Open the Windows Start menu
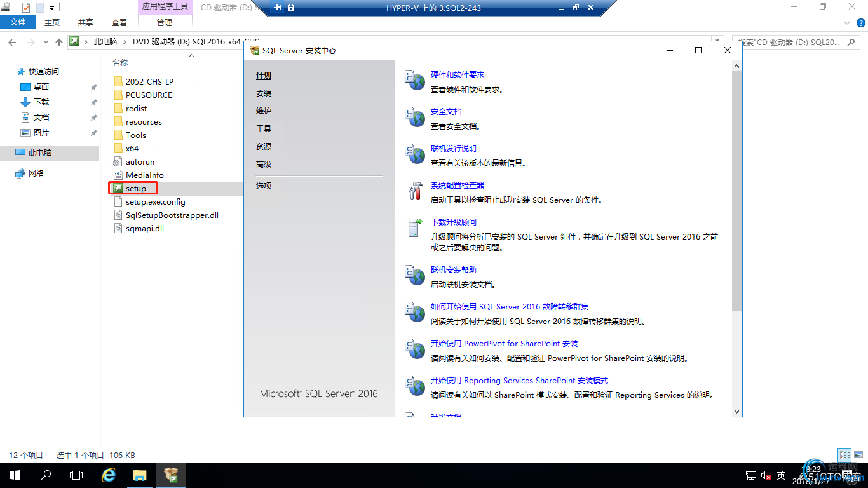The width and height of the screenshot is (868, 488). coord(15,475)
